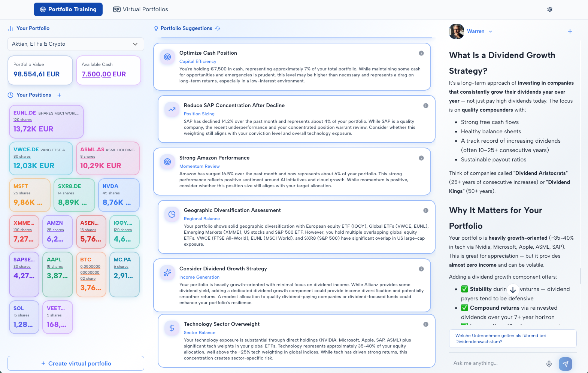The image size is (588, 373).
Task: Start a new chat with the plus icon
Action: pos(570,31)
